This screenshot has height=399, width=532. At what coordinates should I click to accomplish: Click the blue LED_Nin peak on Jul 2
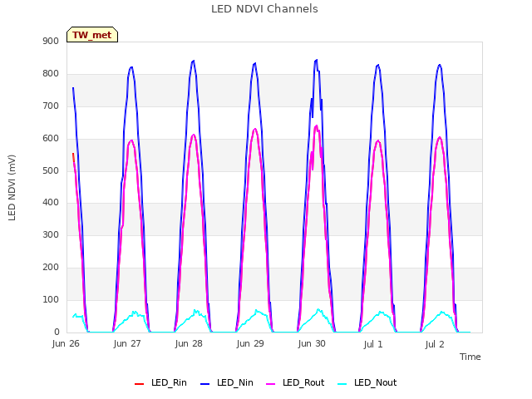pos(440,65)
